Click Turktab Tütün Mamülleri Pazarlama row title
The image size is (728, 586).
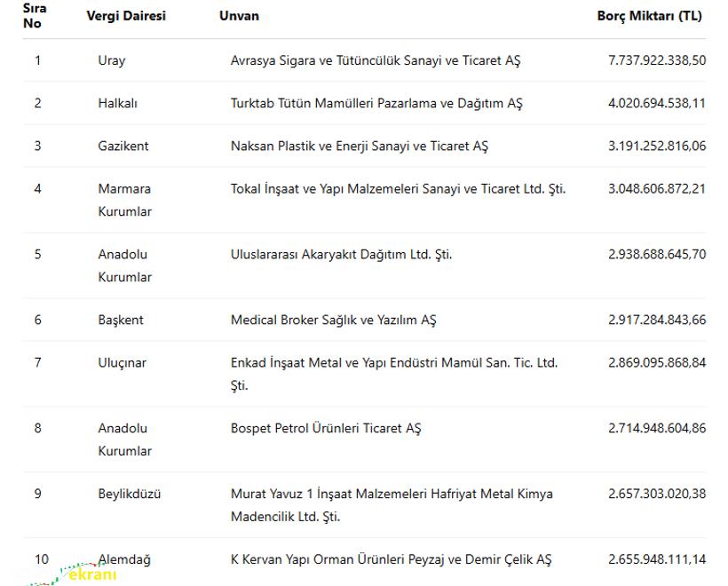376,103
